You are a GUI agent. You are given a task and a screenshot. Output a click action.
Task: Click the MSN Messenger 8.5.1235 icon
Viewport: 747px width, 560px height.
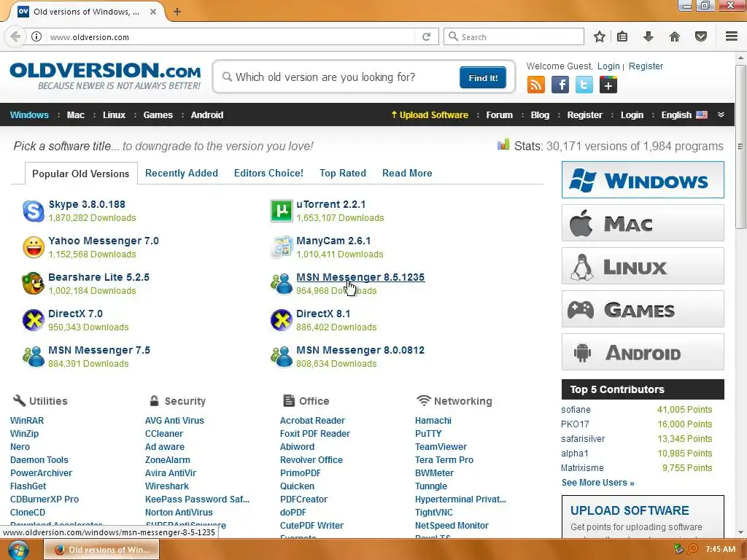[x=281, y=284]
